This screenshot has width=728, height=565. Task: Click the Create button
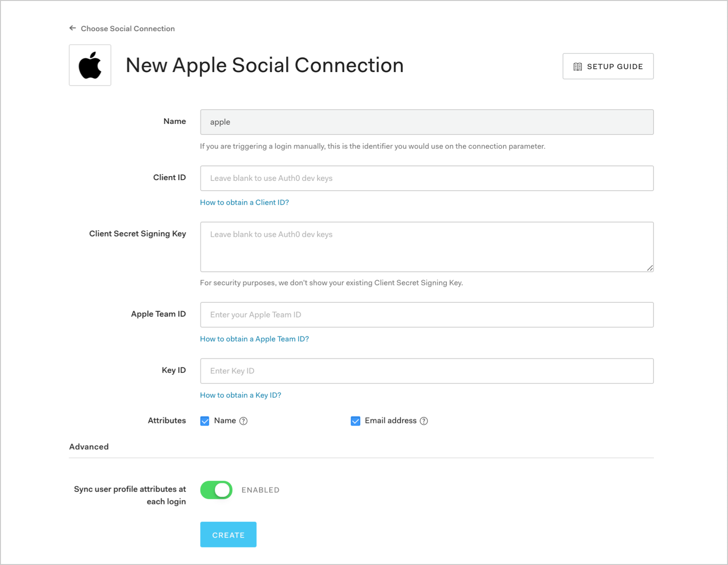click(228, 535)
